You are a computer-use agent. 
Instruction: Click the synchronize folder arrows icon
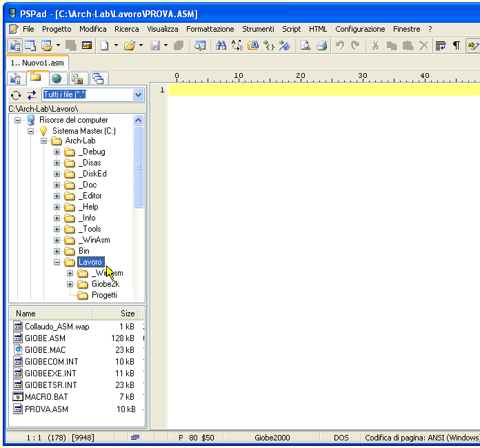tap(32, 95)
